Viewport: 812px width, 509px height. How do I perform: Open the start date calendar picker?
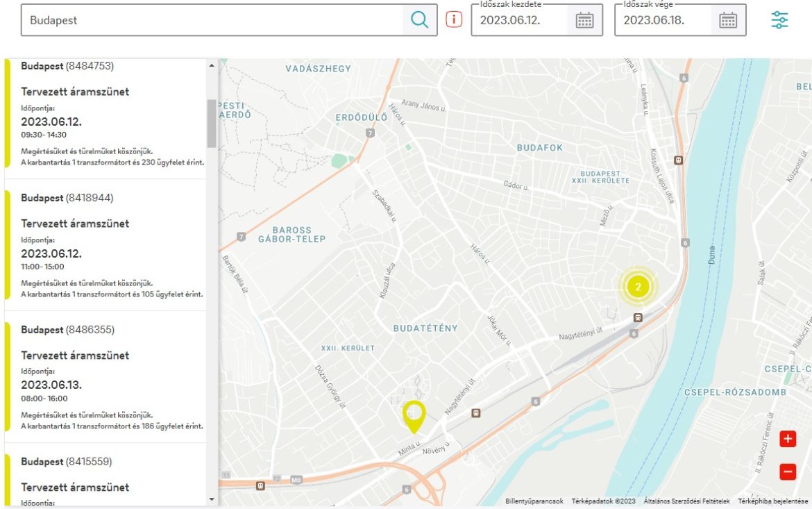584,20
